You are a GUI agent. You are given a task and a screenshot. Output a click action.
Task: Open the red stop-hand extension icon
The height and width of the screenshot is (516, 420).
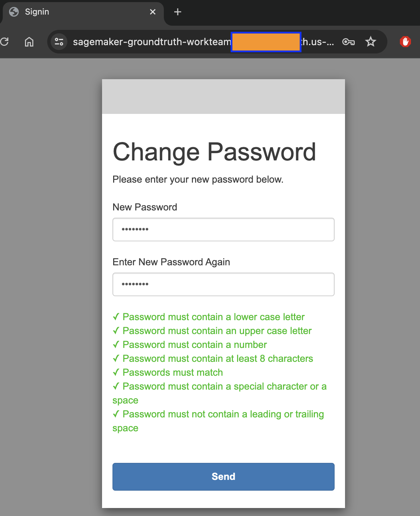(405, 42)
